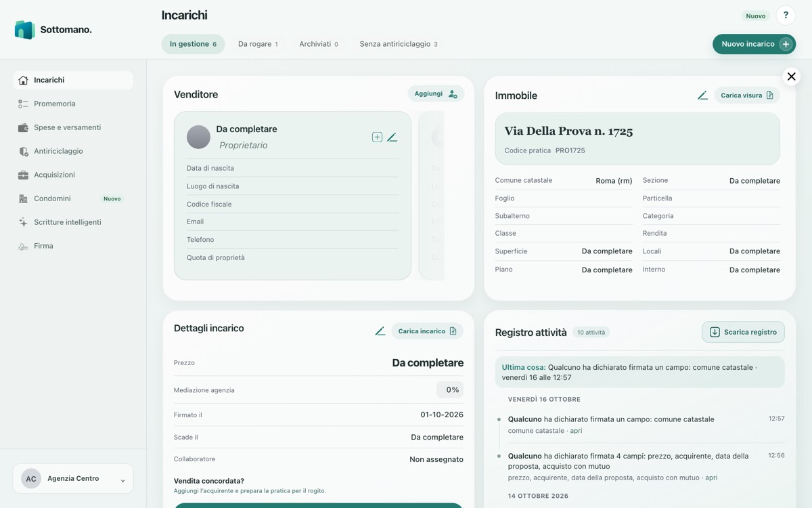Click the 10 attività badge
Image resolution: width=812 pixels, height=508 pixels.
(591, 333)
